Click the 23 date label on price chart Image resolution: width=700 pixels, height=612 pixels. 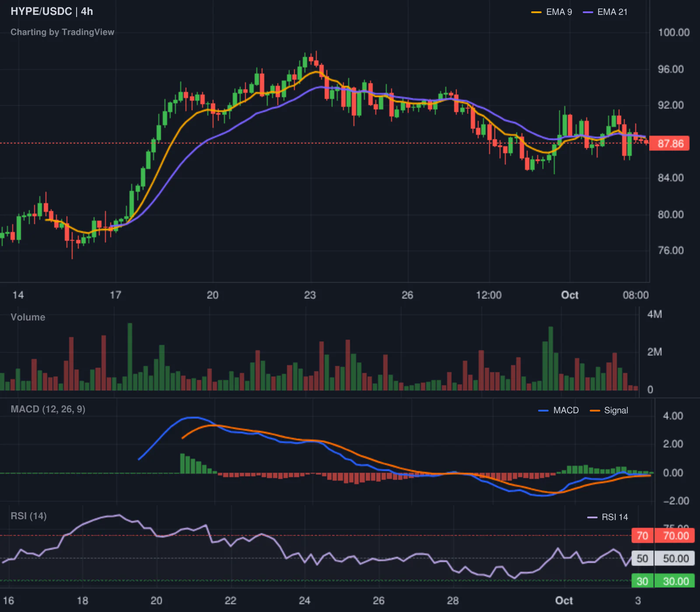(310, 295)
